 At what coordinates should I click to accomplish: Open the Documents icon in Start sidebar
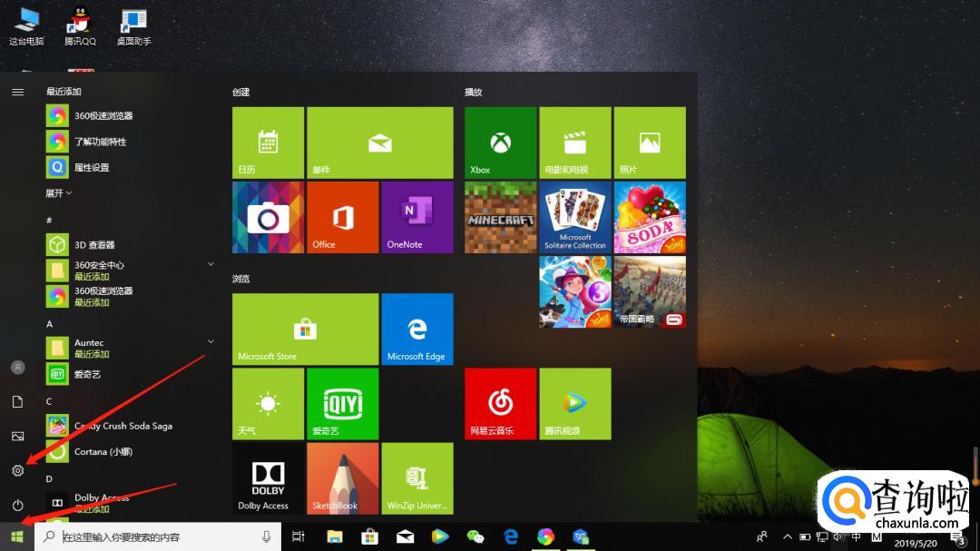pos(17,401)
